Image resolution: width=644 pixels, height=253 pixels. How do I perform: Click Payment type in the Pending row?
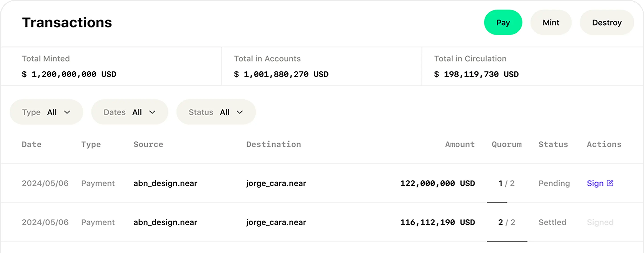[98, 183]
